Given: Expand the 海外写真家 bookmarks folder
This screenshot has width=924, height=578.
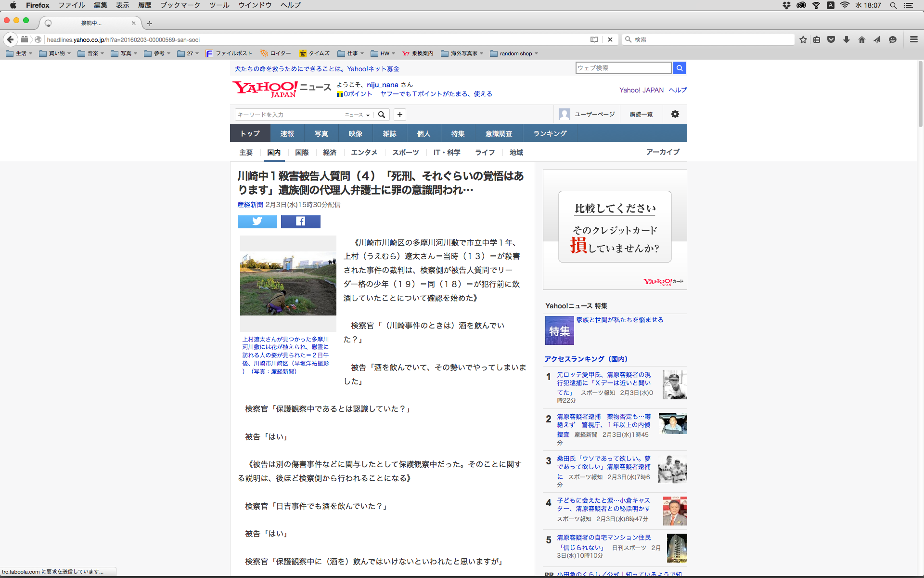Looking at the screenshot, I should (x=462, y=53).
